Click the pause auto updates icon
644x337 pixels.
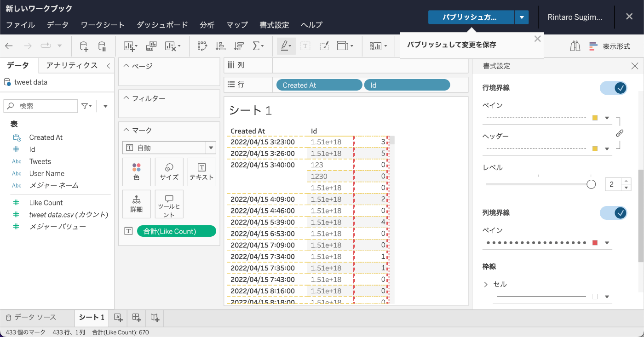click(x=102, y=46)
